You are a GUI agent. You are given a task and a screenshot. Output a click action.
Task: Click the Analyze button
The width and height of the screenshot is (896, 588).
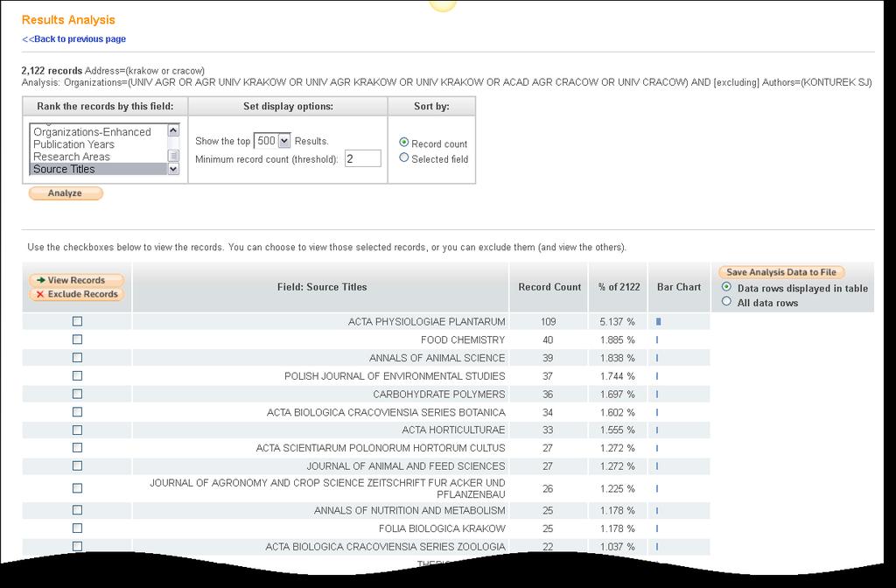pyautogui.click(x=65, y=193)
